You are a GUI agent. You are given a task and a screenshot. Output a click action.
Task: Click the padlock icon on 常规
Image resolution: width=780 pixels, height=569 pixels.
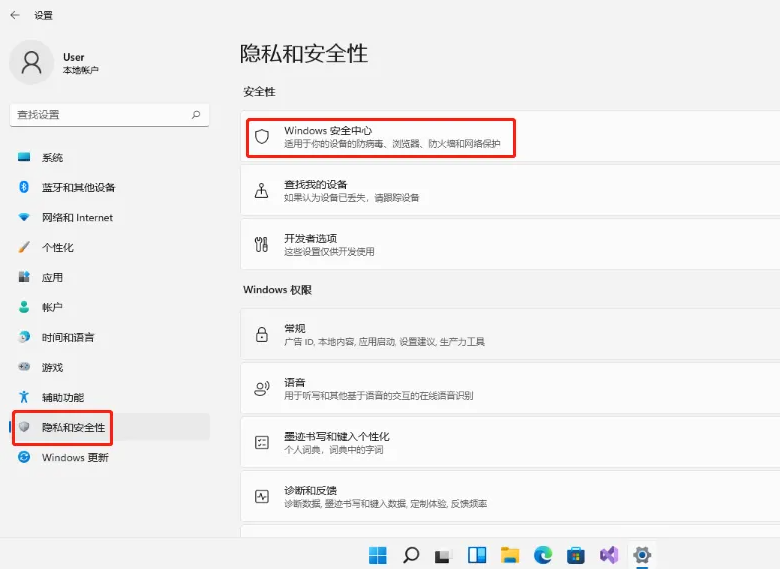(x=262, y=334)
